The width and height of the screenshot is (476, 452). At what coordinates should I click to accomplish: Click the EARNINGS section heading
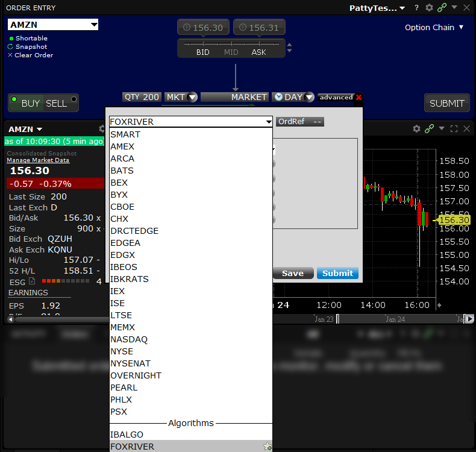(x=28, y=293)
